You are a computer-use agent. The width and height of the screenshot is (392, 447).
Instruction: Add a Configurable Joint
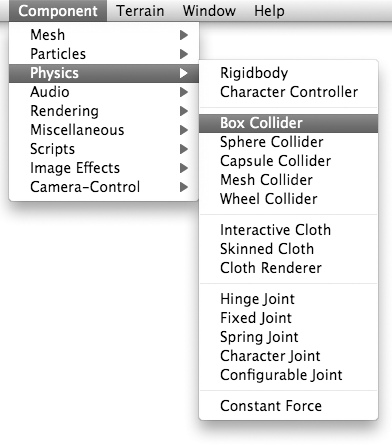289,375
